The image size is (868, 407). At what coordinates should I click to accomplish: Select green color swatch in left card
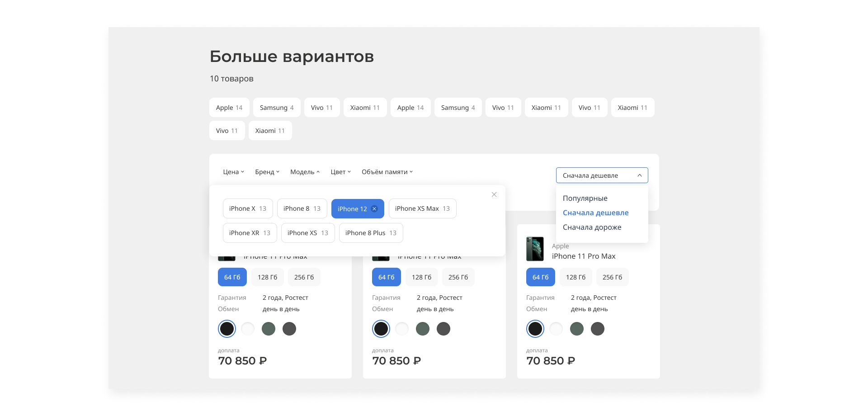pos(269,329)
